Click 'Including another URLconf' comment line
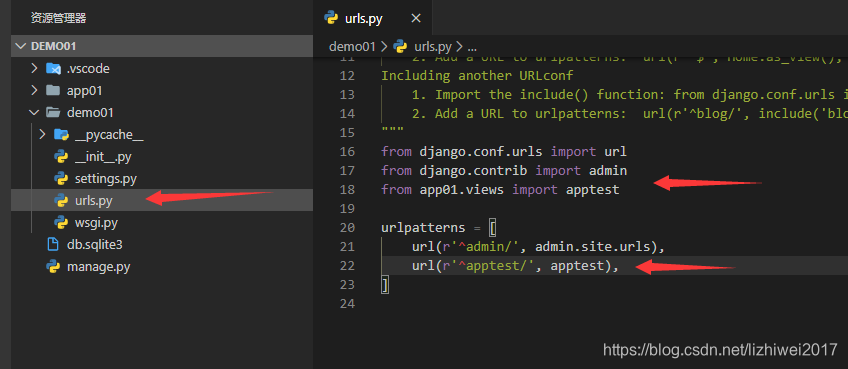Image resolution: width=848 pixels, height=369 pixels. coord(477,76)
